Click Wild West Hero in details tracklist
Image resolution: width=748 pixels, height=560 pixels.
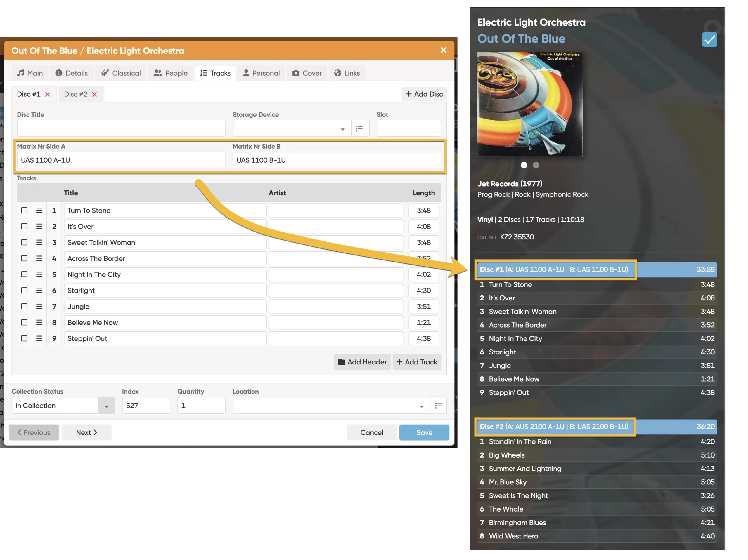coord(597,536)
